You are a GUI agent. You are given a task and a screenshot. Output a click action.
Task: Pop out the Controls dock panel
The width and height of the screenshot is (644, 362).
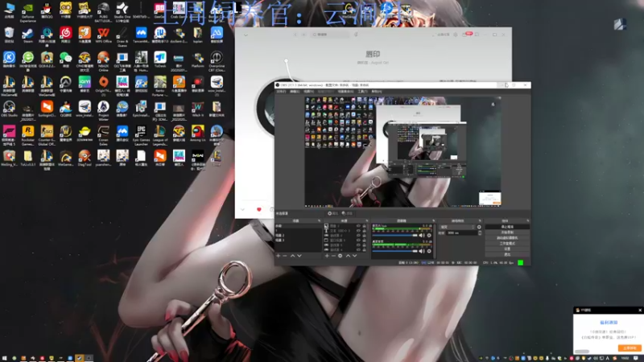[x=528, y=220]
